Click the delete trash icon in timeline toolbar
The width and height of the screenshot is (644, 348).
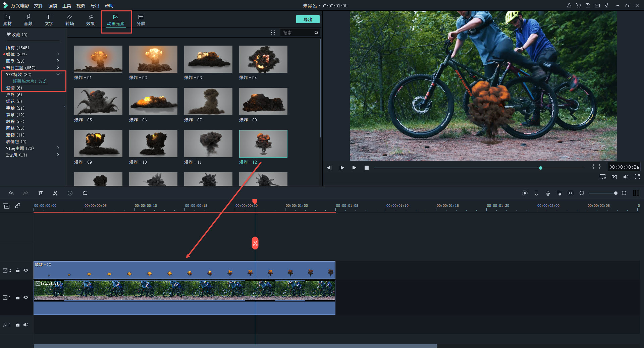coord(41,193)
